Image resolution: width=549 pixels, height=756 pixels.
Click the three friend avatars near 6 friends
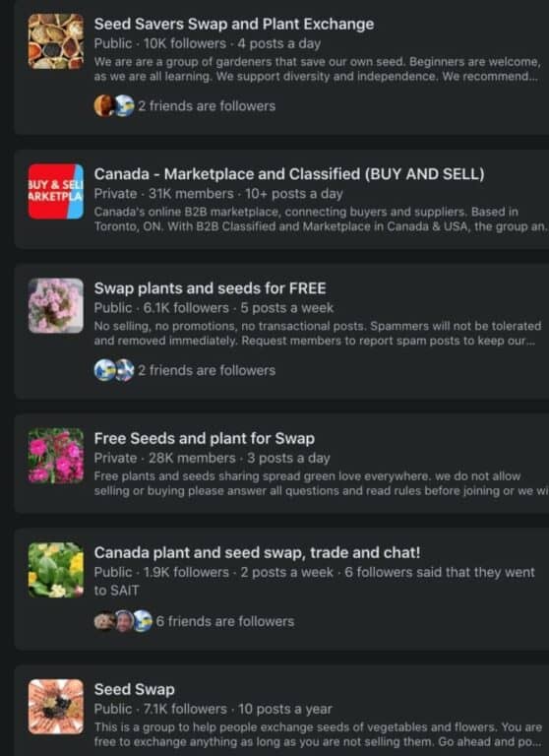coord(123,621)
